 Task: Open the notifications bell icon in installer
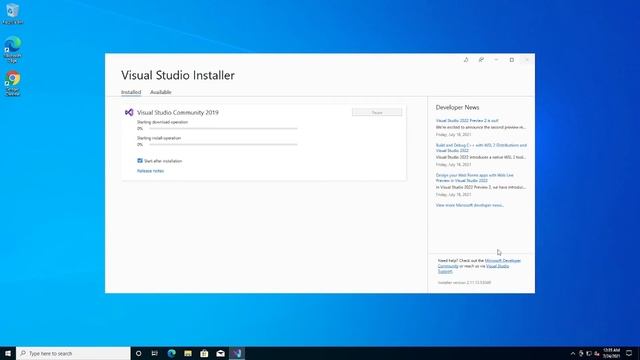466,60
